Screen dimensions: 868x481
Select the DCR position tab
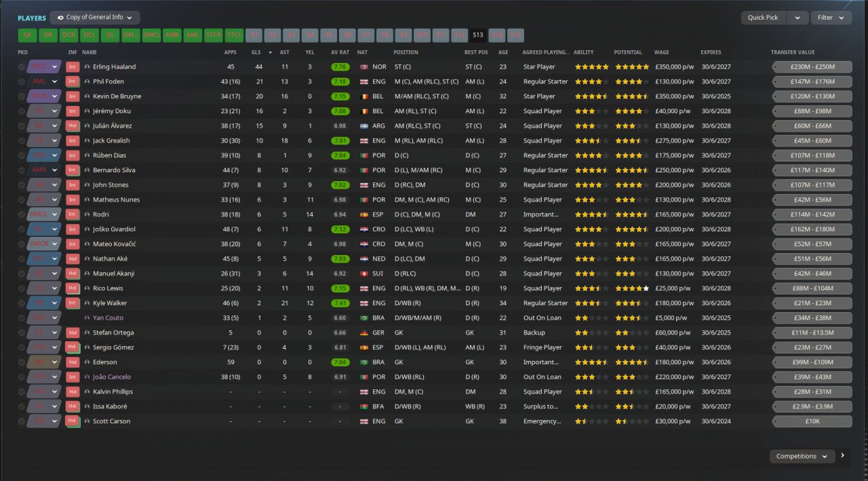(x=68, y=35)
